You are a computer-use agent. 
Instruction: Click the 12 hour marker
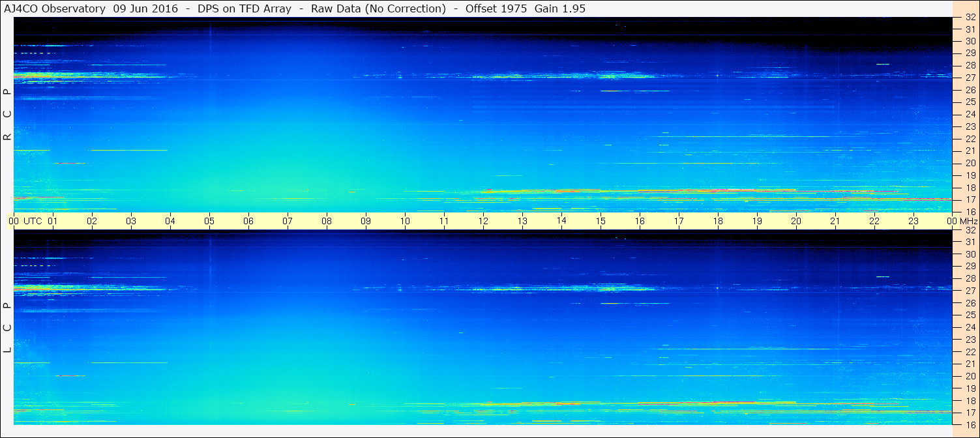(x=483, y=221)
